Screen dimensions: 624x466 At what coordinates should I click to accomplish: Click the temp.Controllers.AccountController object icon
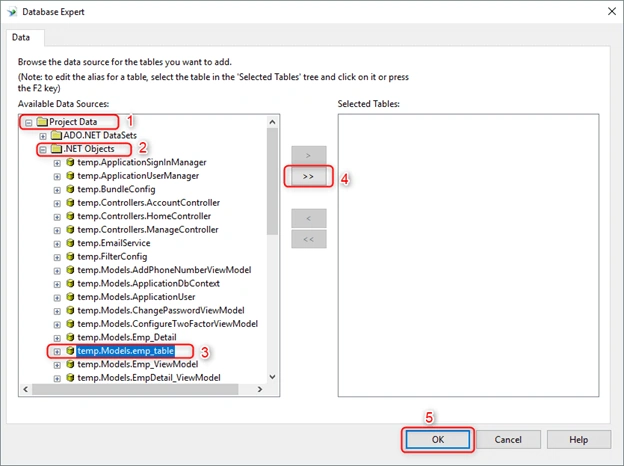point(70,203)
